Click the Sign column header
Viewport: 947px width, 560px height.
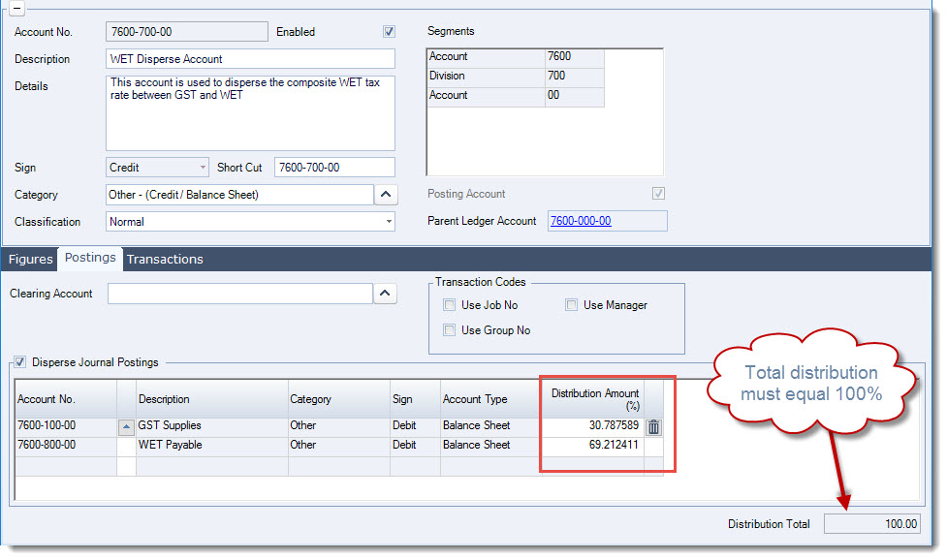tap(415, 399)
